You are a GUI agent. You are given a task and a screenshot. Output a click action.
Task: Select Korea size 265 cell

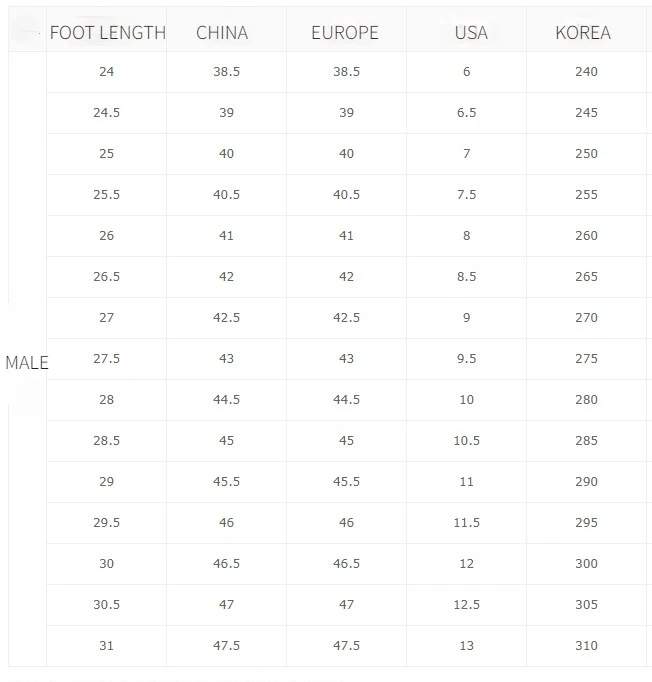coord(586,277)
